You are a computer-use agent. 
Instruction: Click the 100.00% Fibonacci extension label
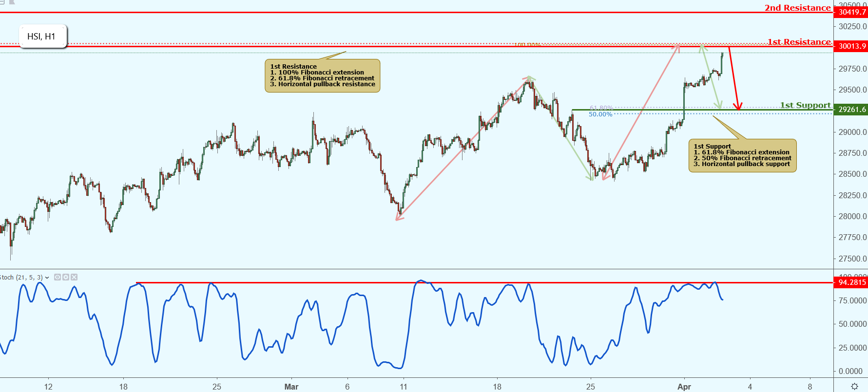coord(527,45)
